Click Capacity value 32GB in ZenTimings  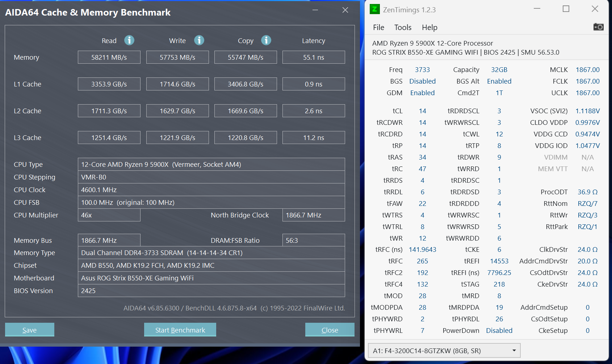pos(499,69)
